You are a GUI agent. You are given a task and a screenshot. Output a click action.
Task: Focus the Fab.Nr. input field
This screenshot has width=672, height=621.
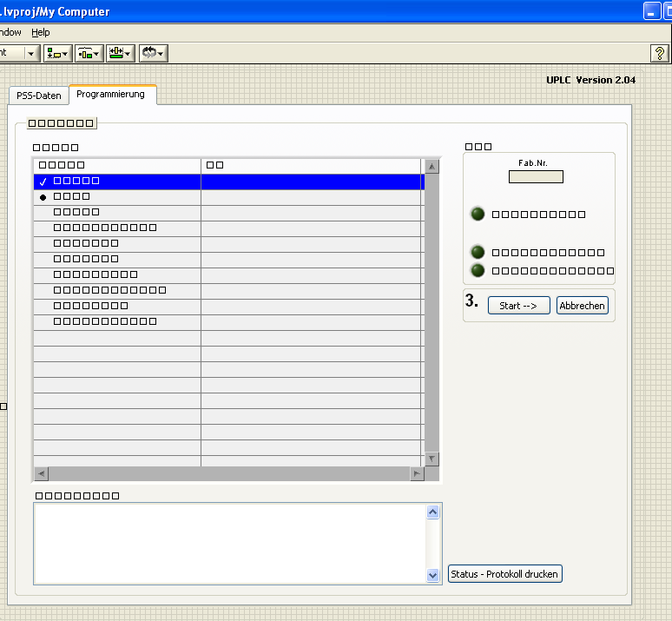pos(536,176)
